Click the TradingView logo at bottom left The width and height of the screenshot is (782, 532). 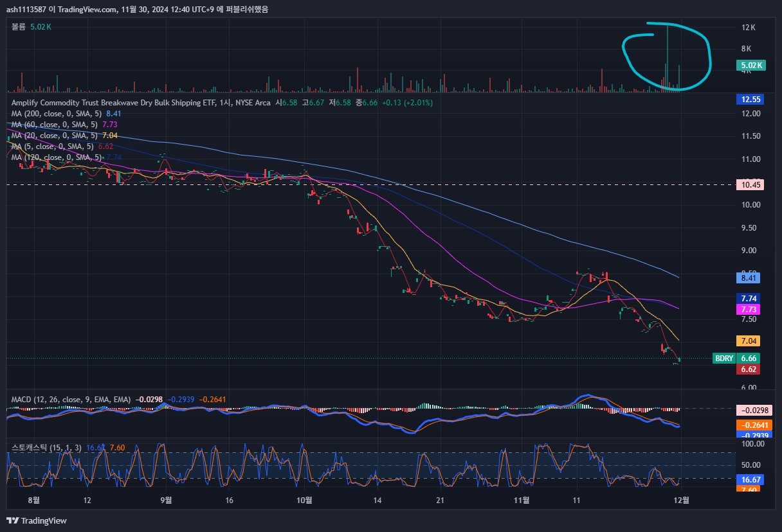(x=37, y=520)
